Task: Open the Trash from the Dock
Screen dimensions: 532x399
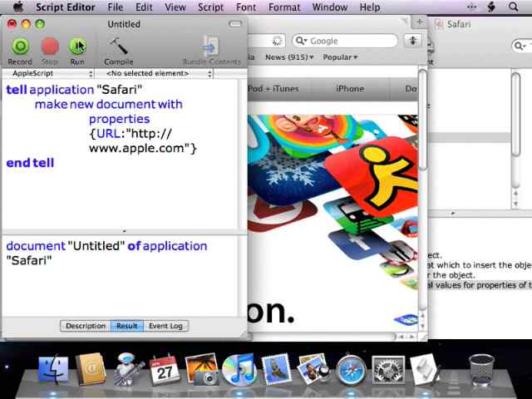Action: click(x=481, y=371)
